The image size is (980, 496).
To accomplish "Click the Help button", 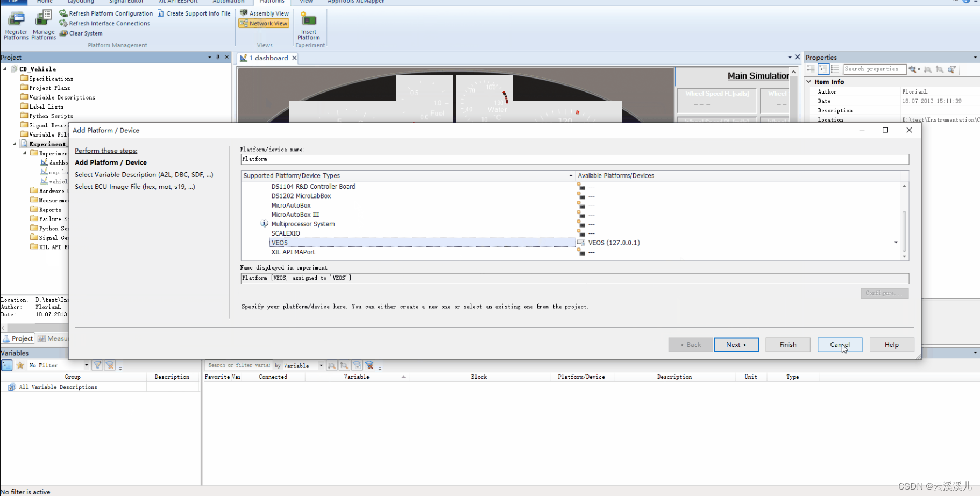I will [892, 345].
